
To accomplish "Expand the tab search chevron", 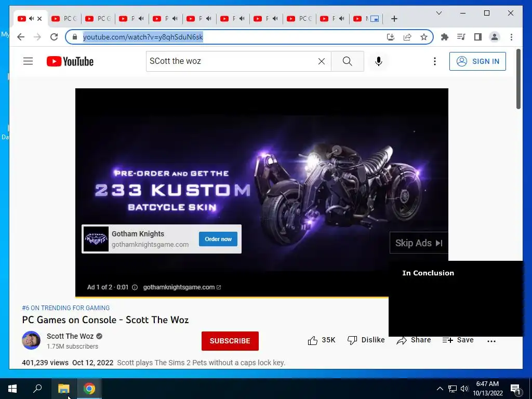I will point(438,13).
